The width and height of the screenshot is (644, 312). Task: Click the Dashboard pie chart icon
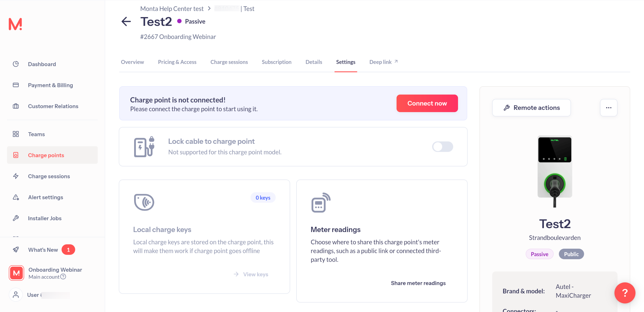click(x=16, y=64)
